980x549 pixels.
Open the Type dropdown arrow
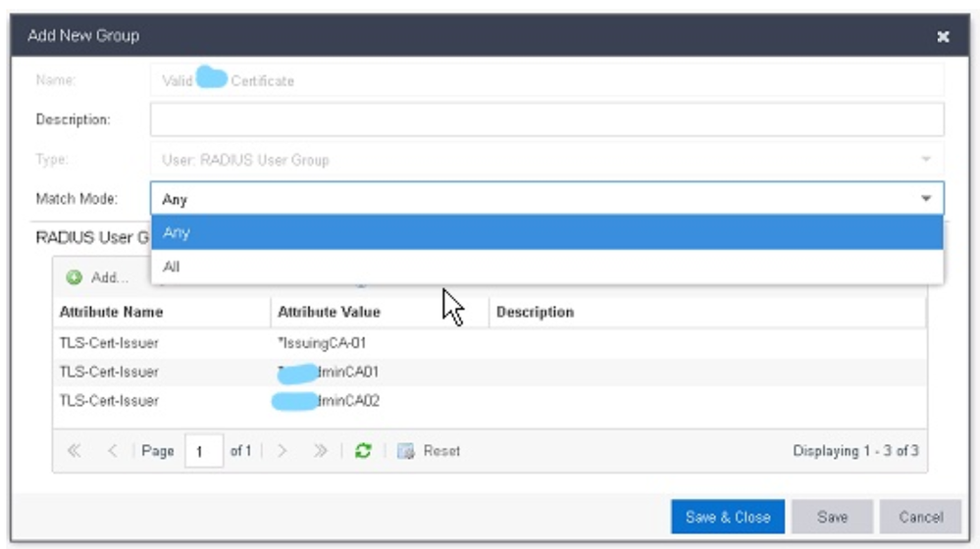tap(926, 159)
